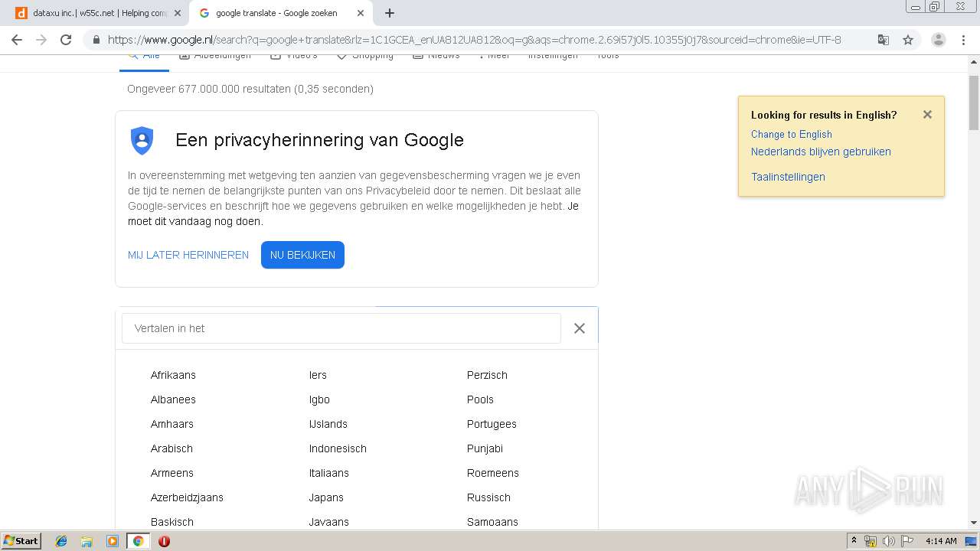Open the Windows Start menu
The width and height of the screenshot is (980, 551).
[21, 541]
